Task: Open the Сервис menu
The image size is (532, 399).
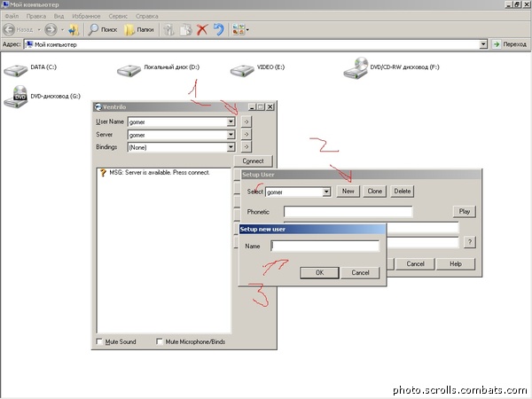Action: pyautogui.click(x=118, y=16)
